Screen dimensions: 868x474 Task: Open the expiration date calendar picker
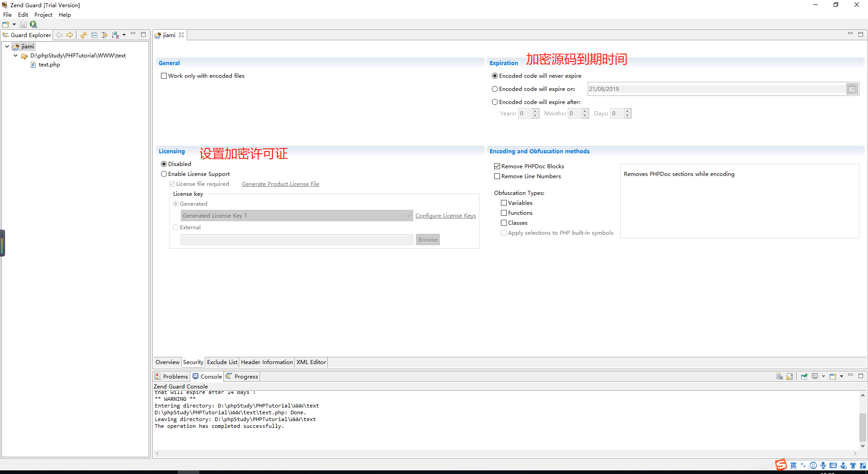tap(852, 89)
